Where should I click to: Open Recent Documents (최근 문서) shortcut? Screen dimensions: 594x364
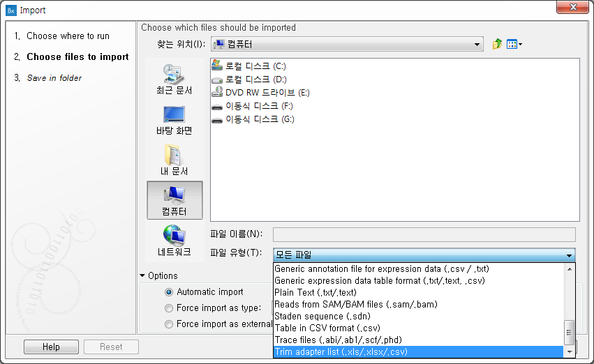click(175, 79)
